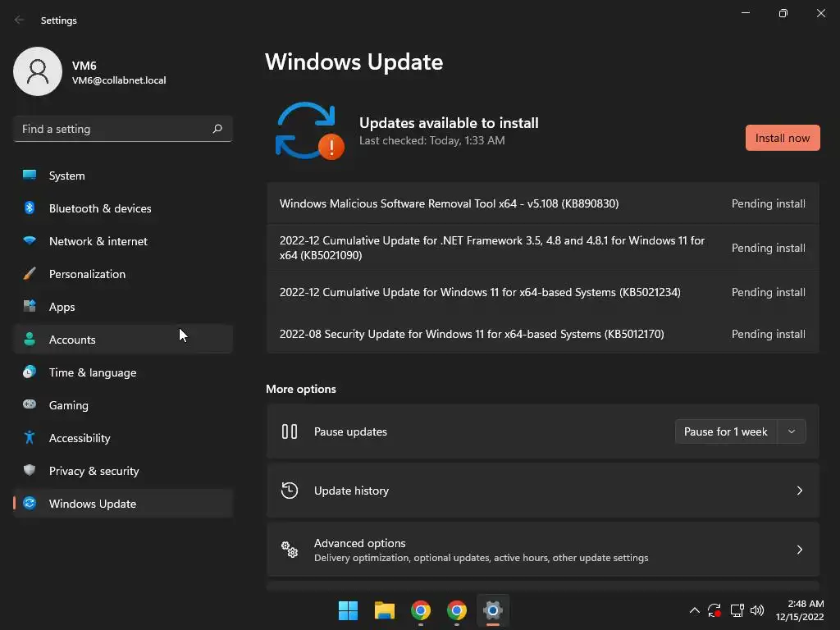Select the Cumulative Update KB5021234 row
Screen dimensions: 840x630
(x=543, y=292)
